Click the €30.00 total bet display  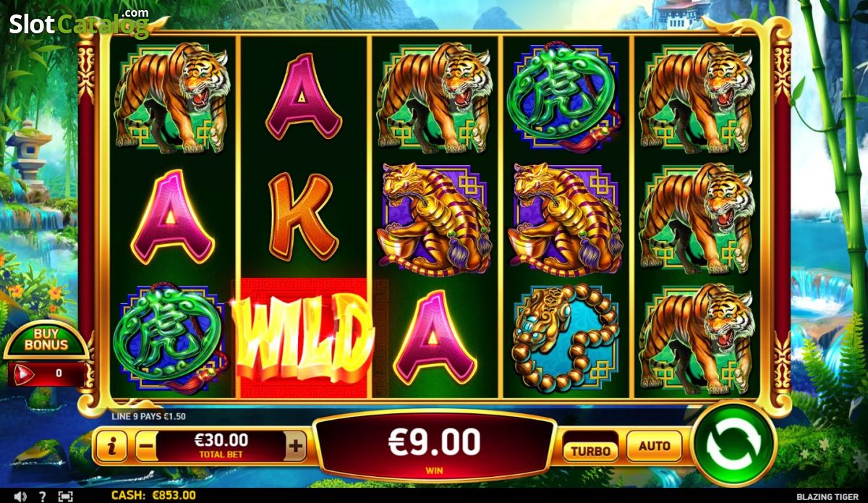coord(221,444)
